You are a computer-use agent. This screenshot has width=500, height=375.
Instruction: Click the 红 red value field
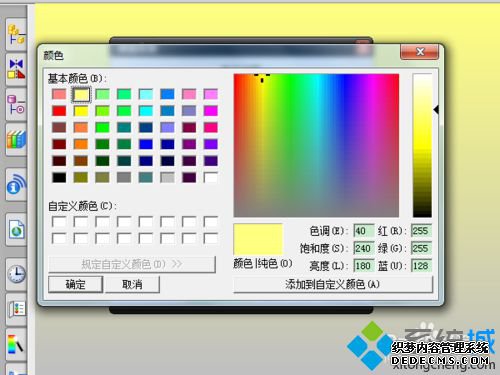[421, 231]
